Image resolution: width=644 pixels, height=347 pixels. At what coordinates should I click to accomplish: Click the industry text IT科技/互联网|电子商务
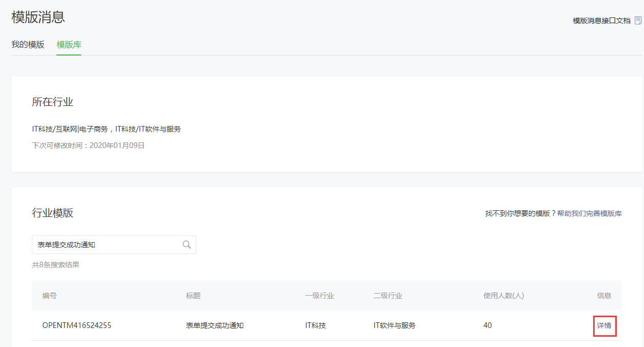(x=69, y=129)
